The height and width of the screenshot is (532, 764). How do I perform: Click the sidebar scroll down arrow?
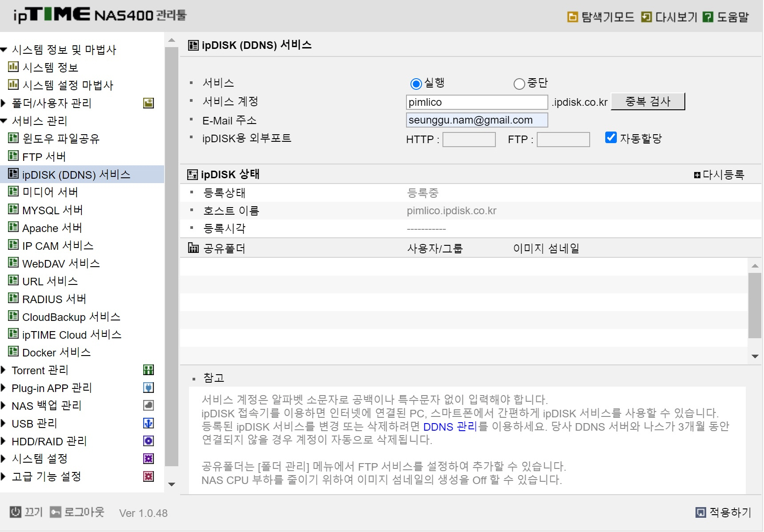click(172, 484)
